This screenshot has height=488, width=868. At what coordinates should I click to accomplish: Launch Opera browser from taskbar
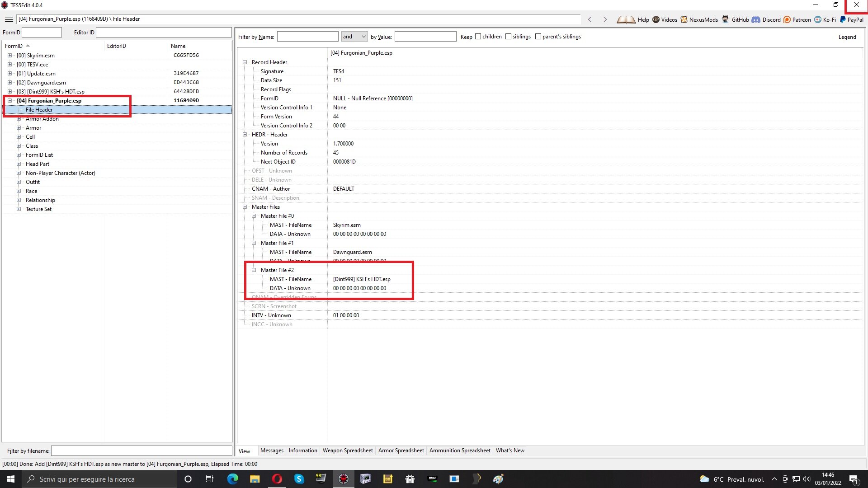(x=277, y=479)
